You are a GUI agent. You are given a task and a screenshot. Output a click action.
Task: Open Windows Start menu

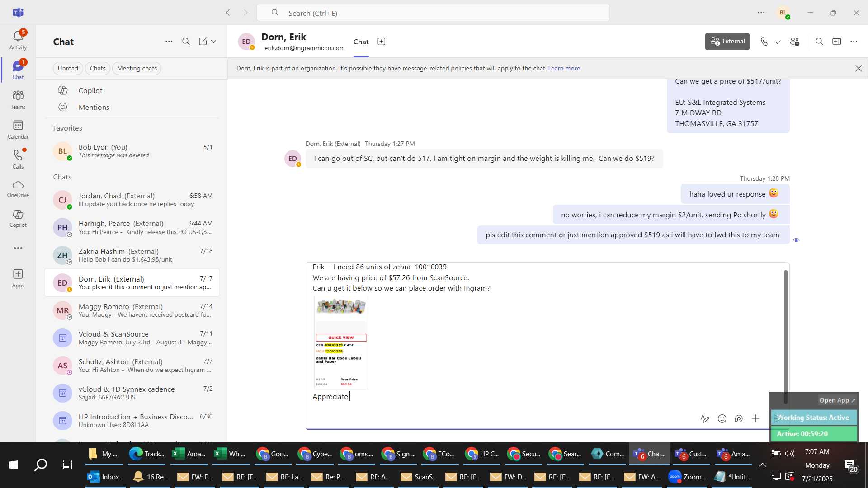pyautogui.click(x=14, y=465)
